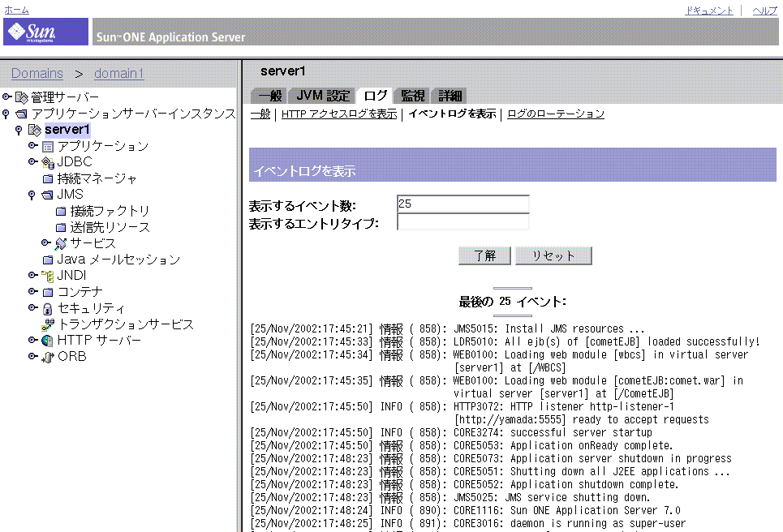
Task: Focus the 表示するイベント数 input field
Action: (x=463, y=204)
